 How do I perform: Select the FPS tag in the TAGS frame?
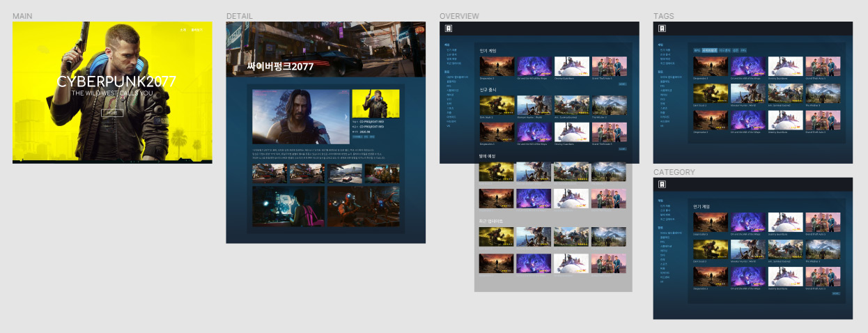click(x=743, y=51)
